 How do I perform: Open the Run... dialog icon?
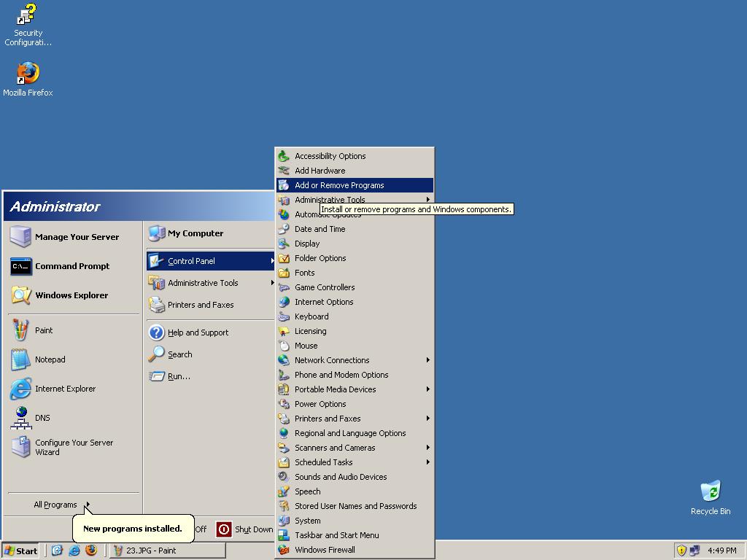[x=156, y=376]
